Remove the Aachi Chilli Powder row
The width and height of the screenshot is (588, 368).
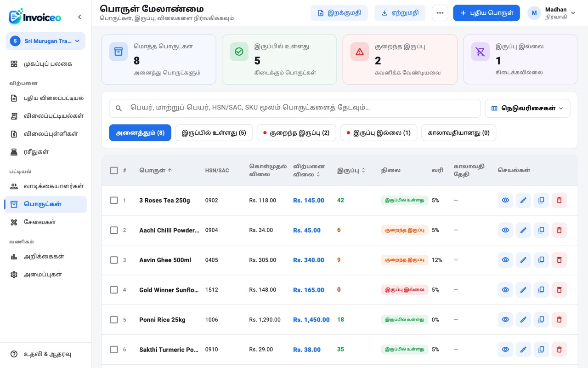pyautogui.click(x=559, y=230)
